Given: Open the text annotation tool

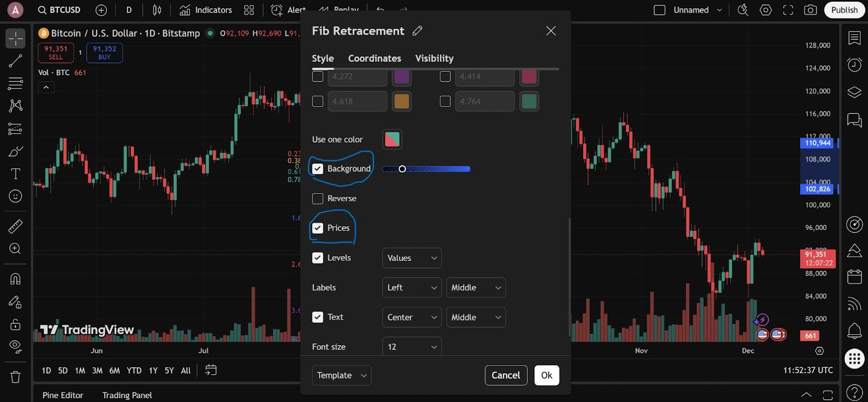Looking at the screenshot, I should point(15,174).
